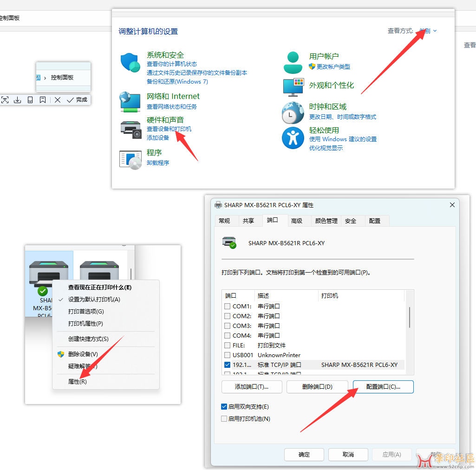Image resolution: width=476 pixels, height=470 pixels.
Task: Open the User Accounts person icon
Action: (x=293, y=63)
